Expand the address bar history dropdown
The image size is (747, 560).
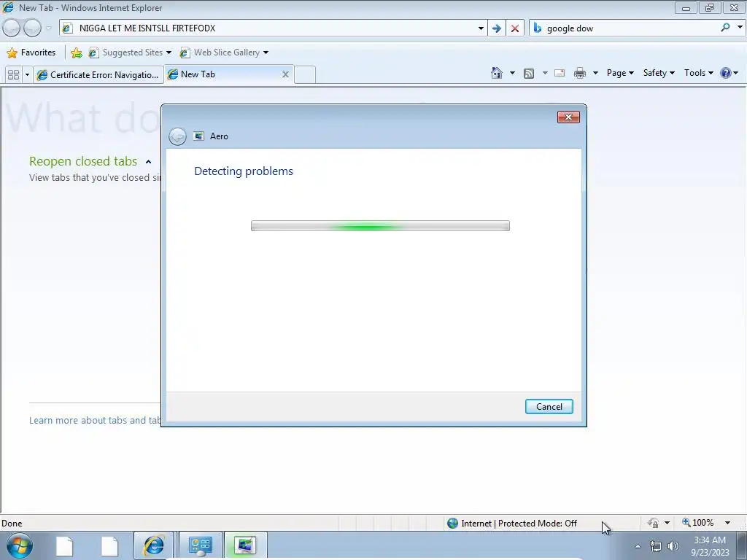(x=481, y=28)
